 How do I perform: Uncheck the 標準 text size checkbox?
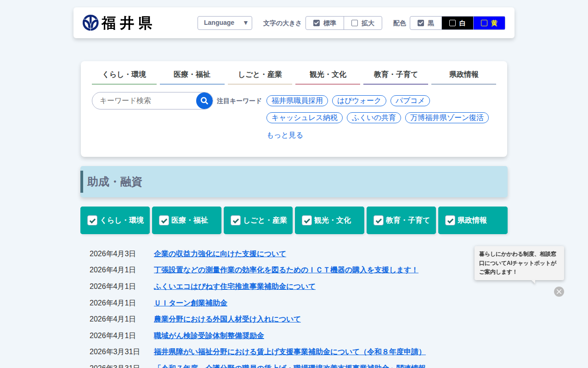click(316, 22)
